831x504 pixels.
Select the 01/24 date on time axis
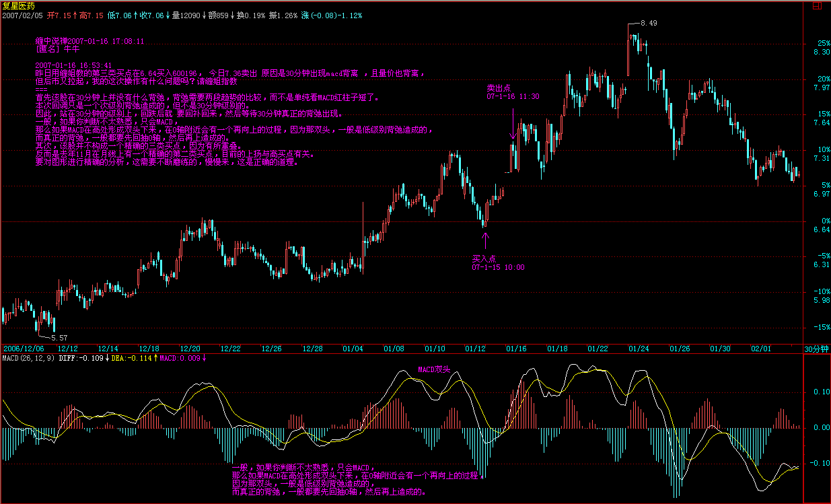coord(638,349)
